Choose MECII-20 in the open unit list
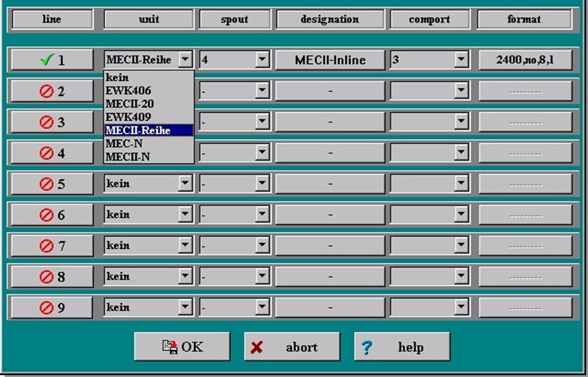This screenshot has width=588, height=377. [149, 104]
